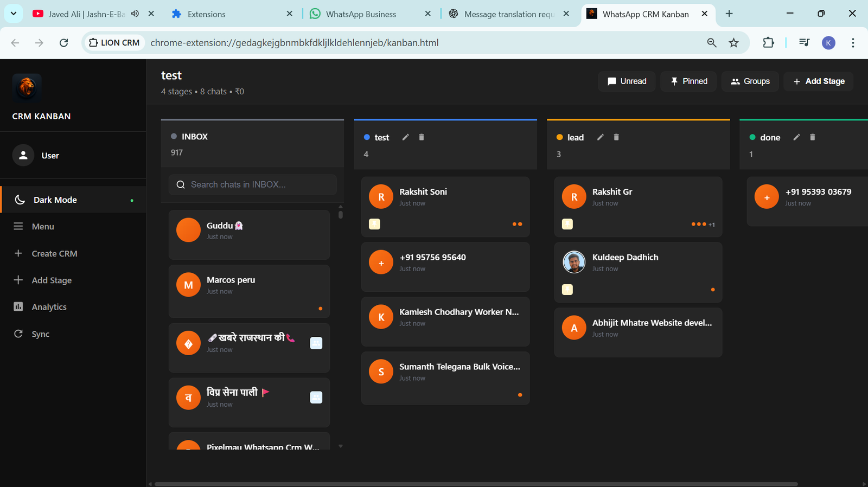Click the zoom magnifier icon in address bar
Viewport: 868px width, 487px height.
click(712, 42)
